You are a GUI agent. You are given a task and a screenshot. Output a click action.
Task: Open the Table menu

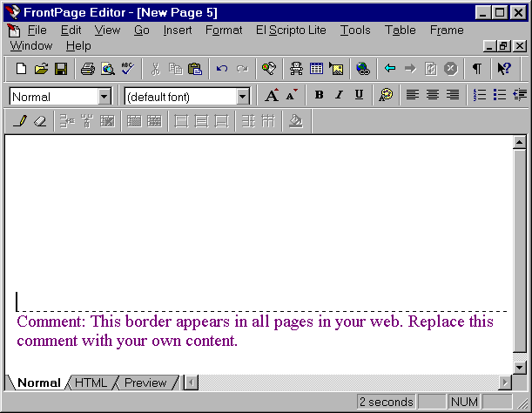tap(400, 30)
